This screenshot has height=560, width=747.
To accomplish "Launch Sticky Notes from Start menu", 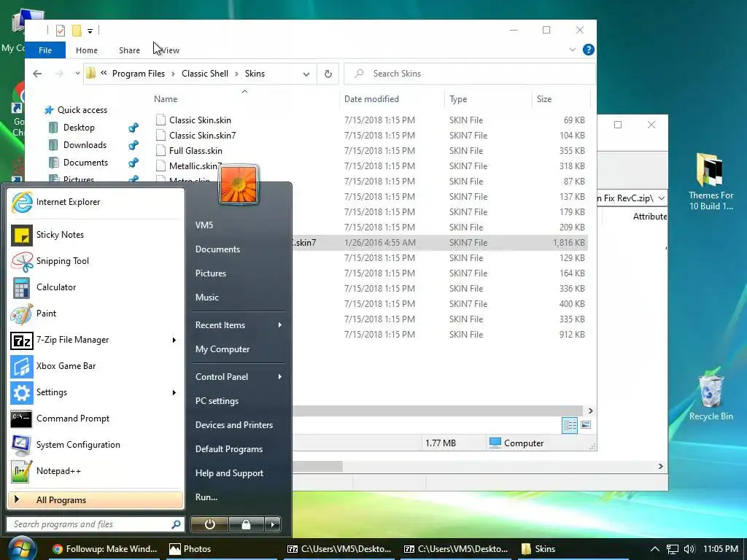I will [96, 235].
